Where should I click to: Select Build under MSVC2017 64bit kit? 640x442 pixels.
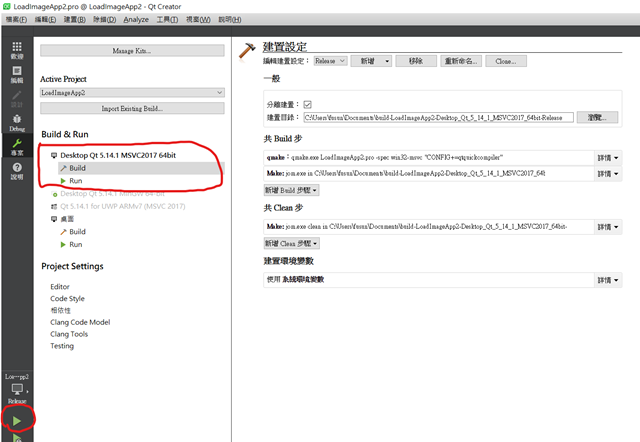tap(78, 168)
